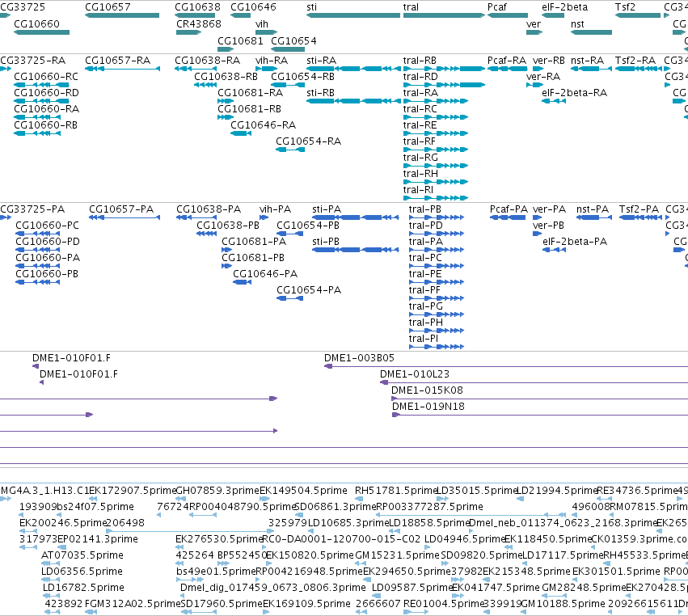
Task: Click the Tsf2-RA transcript
Action: 638,69
